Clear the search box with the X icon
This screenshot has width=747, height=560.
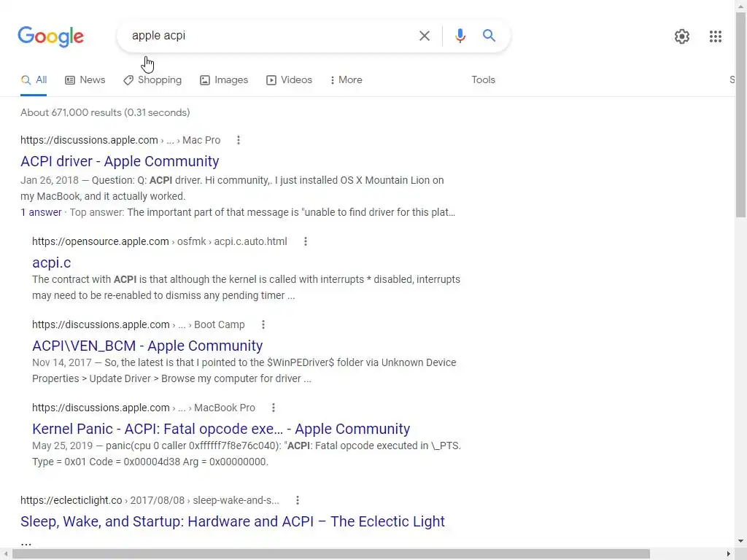tap(424, 36)
